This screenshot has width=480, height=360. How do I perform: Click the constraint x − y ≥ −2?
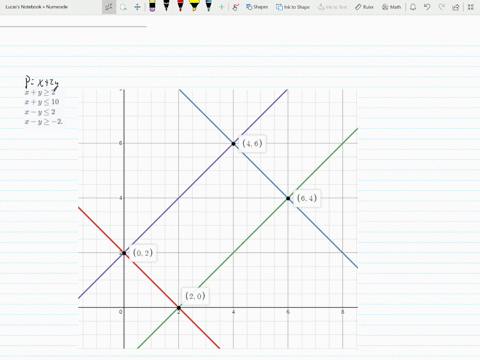point(44,122)
